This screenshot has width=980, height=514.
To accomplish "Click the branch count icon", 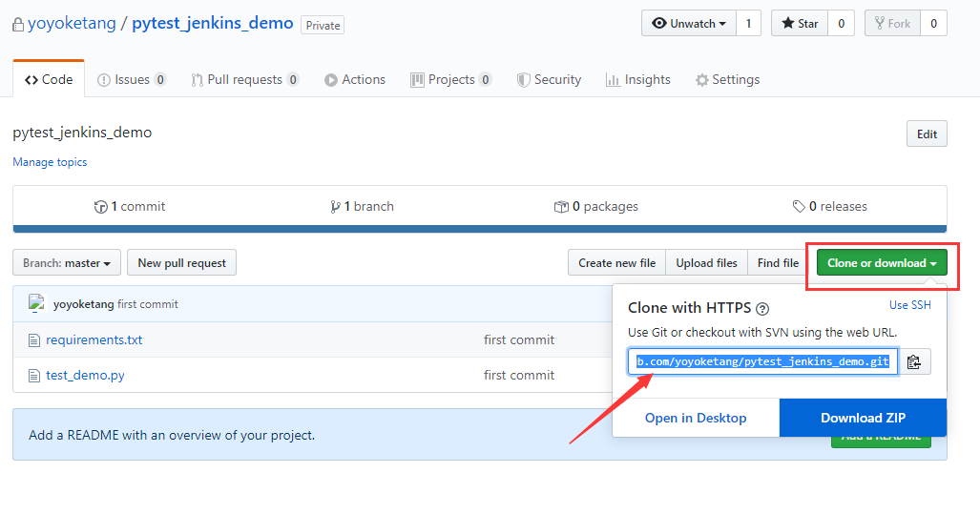I will (335, 207).
